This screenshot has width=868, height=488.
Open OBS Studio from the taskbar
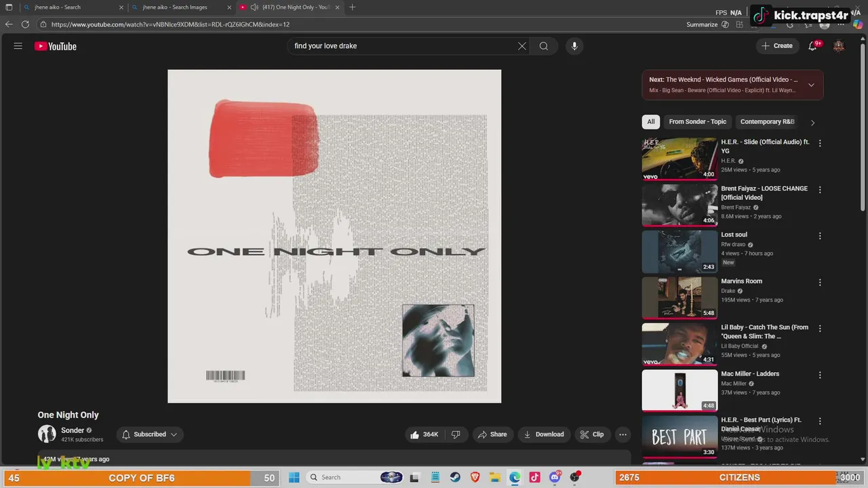(575, 477)
